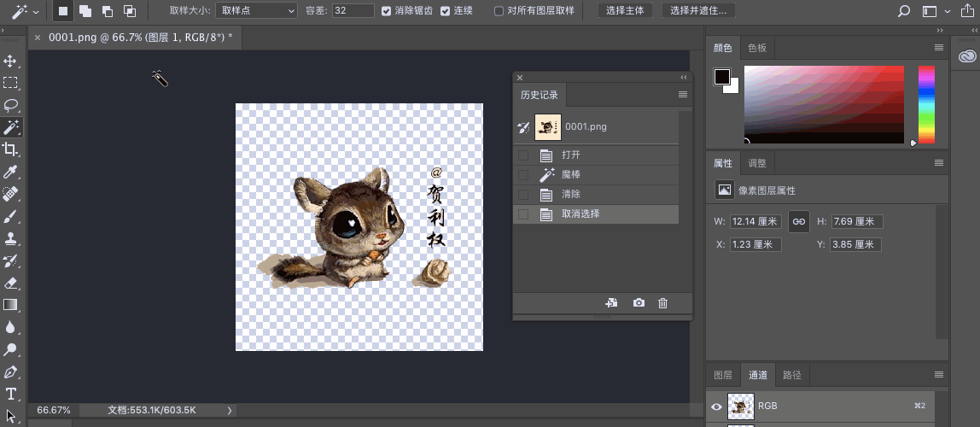This screenshot has height=427, width=980.
Task: Create new document from current state
Action: tap(612, 302)
